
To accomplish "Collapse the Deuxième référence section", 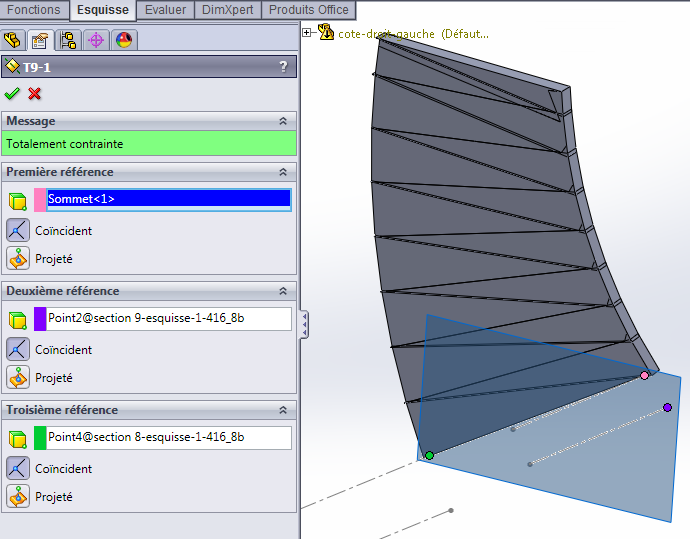I will [283, 291].
